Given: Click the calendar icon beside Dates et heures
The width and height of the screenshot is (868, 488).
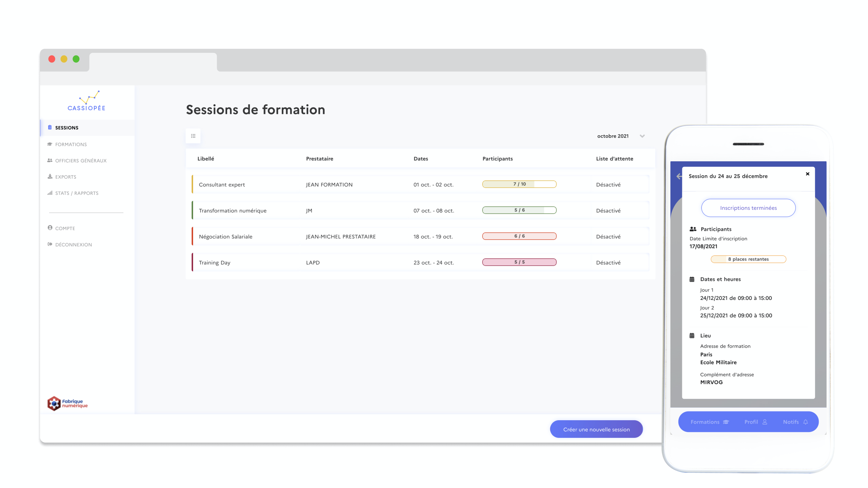Looking at the screenshot, I should click(692, 279).
